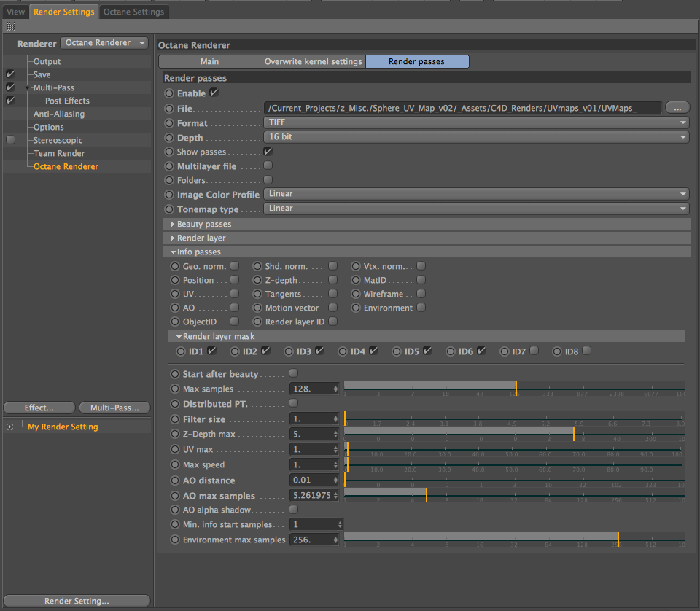
Task: Click the grid grip icon below the tabs
Action: click(x=11, y=26)
